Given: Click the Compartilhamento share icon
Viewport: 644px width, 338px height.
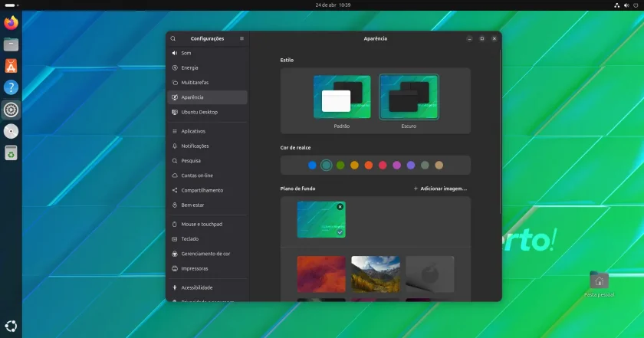Looking at the screenshot, I should click(x=175, y=190).
